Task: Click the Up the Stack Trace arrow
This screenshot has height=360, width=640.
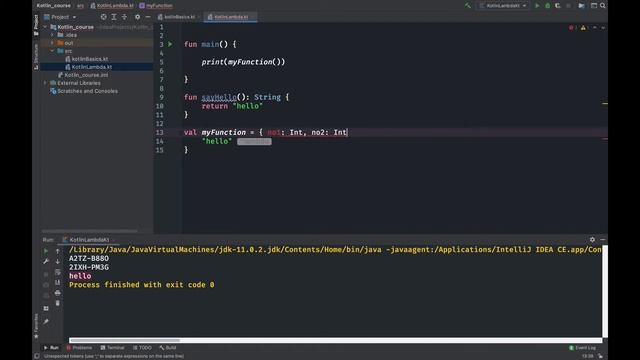Action: point(58,251)
